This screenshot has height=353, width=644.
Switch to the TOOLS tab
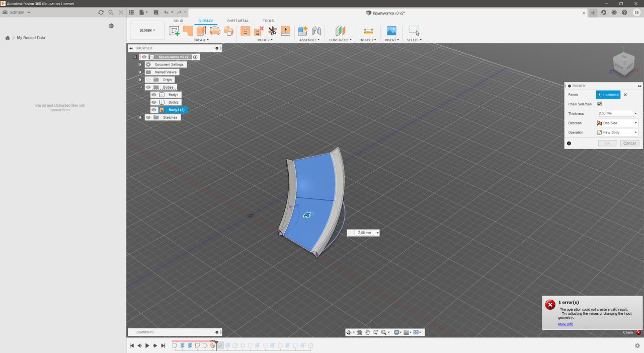pyautogui.click(x=268, y=21)
